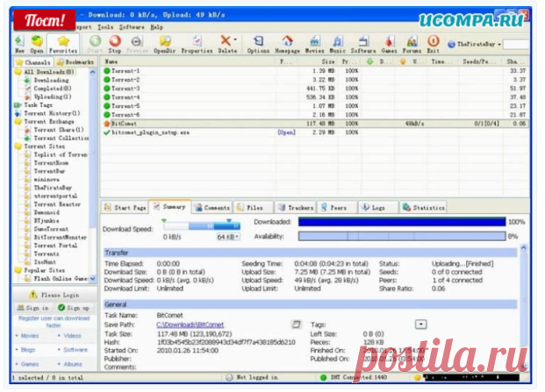This screenshot has height=392, width=545.
Task: Click the Blogs link in login panel
Action: 28,350
